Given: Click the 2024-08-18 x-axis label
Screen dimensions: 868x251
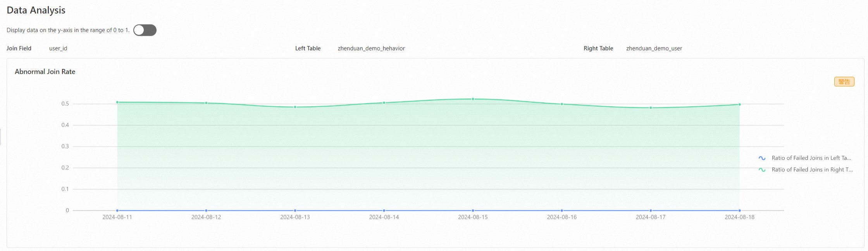Looking at the screenshot, I should click(740, 217).
